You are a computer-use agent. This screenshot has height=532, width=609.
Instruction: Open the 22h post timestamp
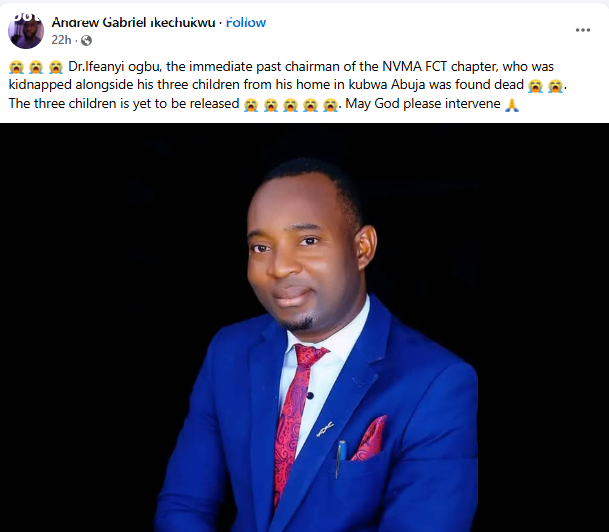click(x=61, y=40)
